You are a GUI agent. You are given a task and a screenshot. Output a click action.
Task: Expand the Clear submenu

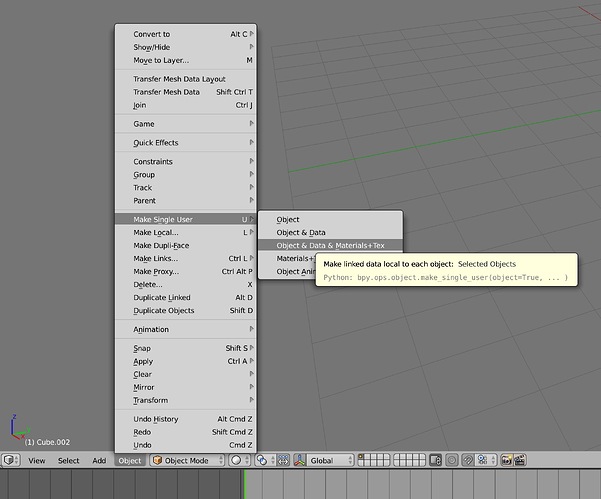click(186, 374)
